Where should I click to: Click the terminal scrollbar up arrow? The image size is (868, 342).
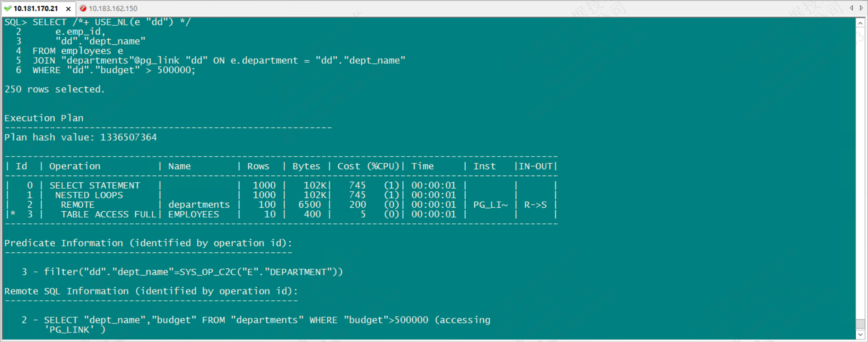click(860, 23)
